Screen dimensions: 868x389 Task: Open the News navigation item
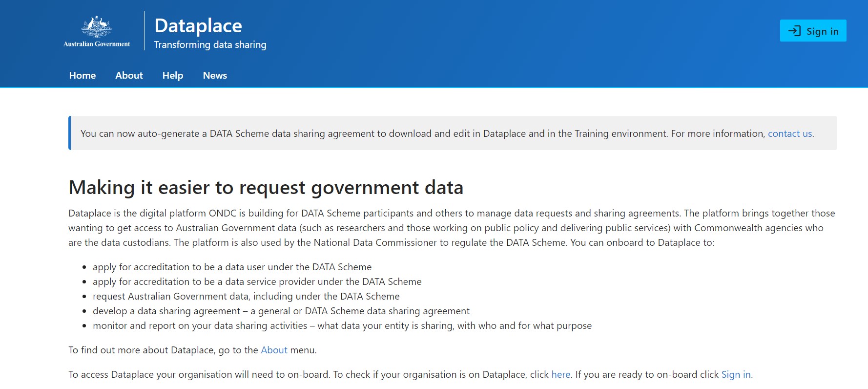pyautogui.click(x=215, y=75)
